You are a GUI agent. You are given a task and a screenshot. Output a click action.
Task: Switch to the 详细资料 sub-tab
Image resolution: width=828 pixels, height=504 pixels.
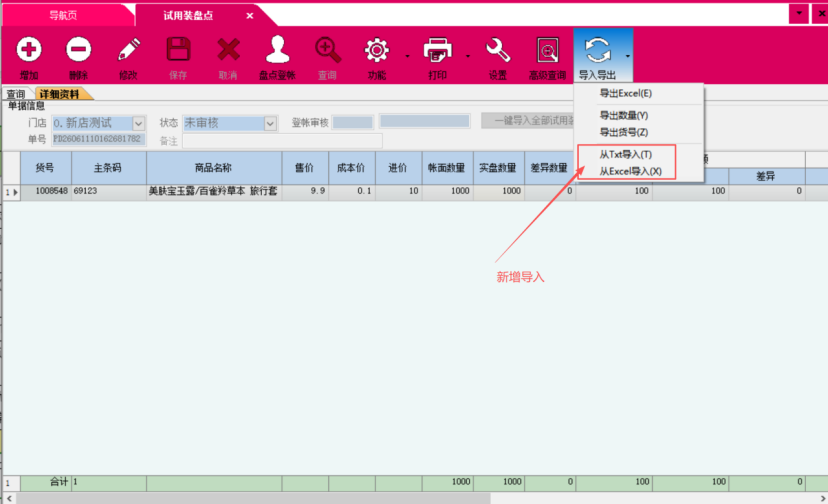59,94
